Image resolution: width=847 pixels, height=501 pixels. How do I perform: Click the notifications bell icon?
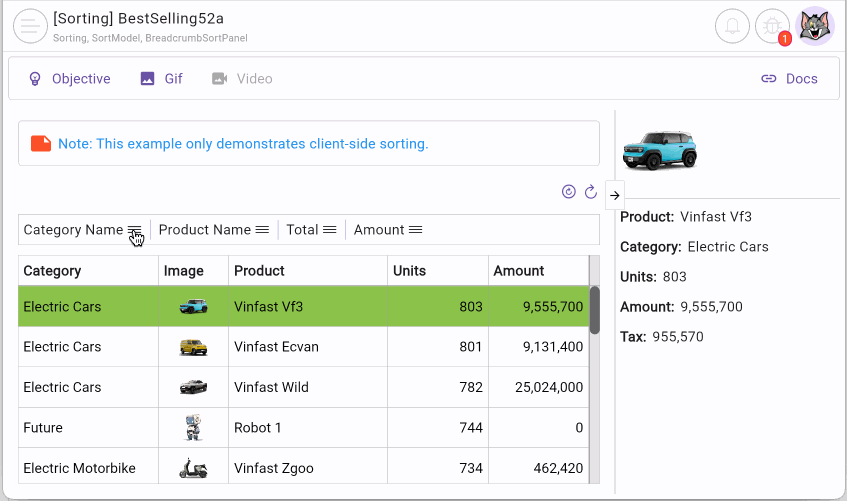[x=732, y=26]
